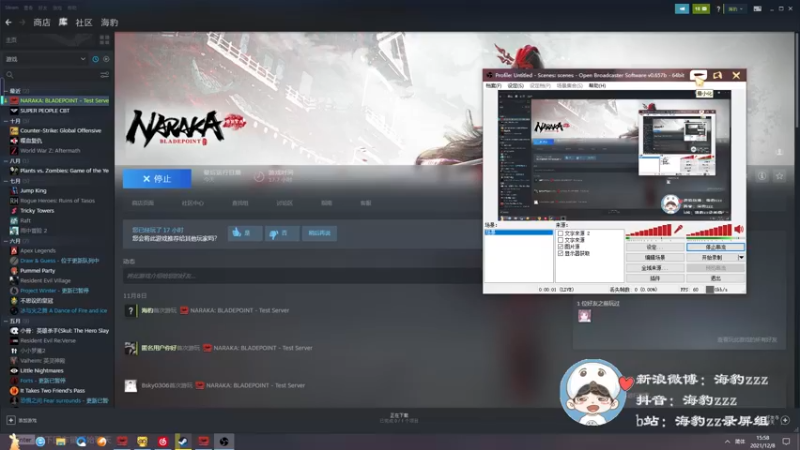
Task: Toggle second text source checkbox in OBS
Action: [560, 240]
